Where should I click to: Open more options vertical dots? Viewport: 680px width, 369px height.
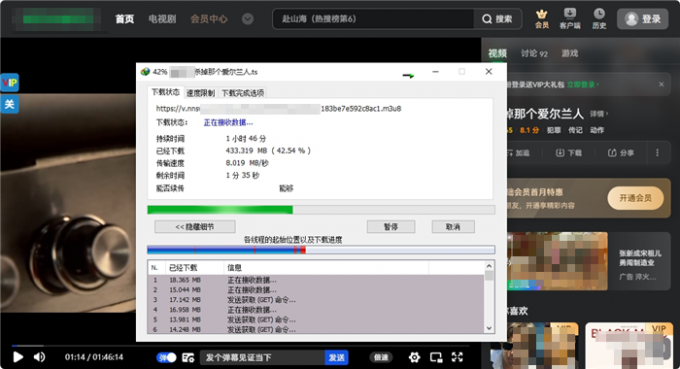point(657,153)
